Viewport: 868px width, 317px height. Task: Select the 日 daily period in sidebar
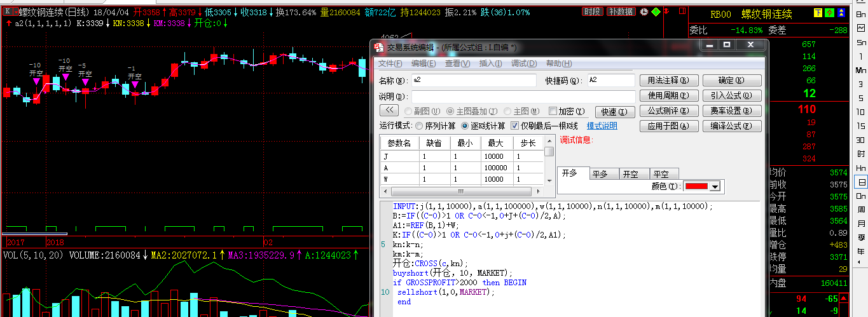pyautogui.click(x=861, y=182)
